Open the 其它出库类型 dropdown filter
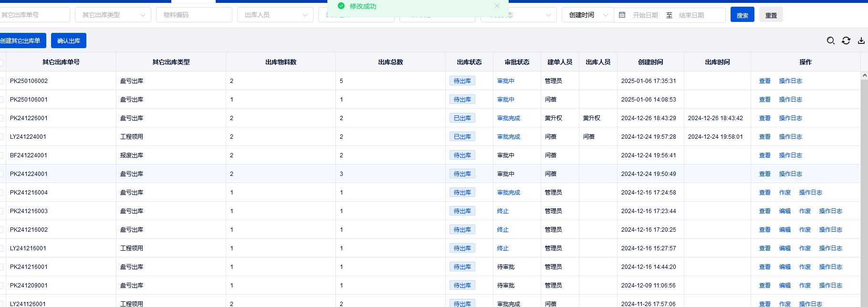868x307 pixels. 113,15
